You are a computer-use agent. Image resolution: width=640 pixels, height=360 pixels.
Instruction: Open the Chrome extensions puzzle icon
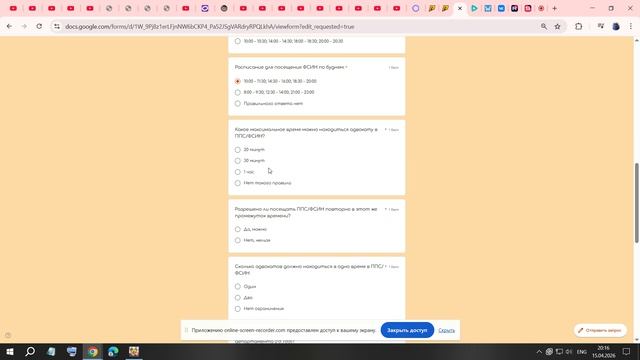(579, 27)
